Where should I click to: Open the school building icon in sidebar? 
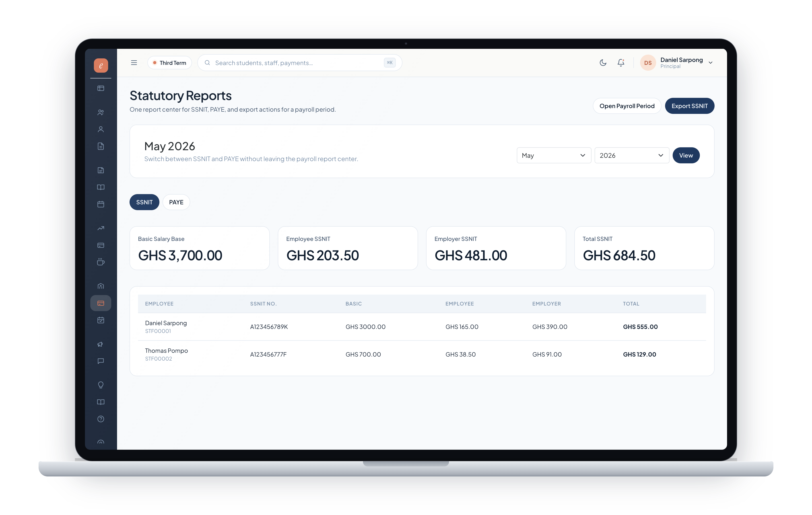point(101,286)
